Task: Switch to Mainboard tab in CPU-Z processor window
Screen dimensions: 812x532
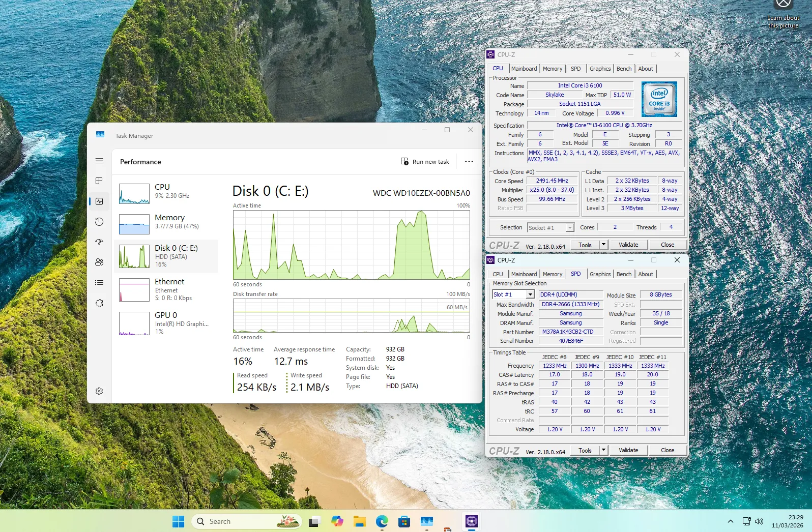Action: pos(524,69)
